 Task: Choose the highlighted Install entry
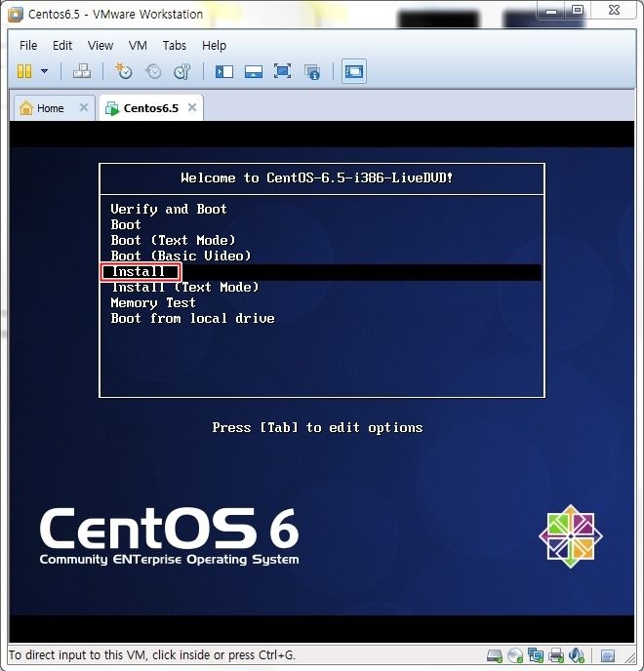click(x=322, y=272)
